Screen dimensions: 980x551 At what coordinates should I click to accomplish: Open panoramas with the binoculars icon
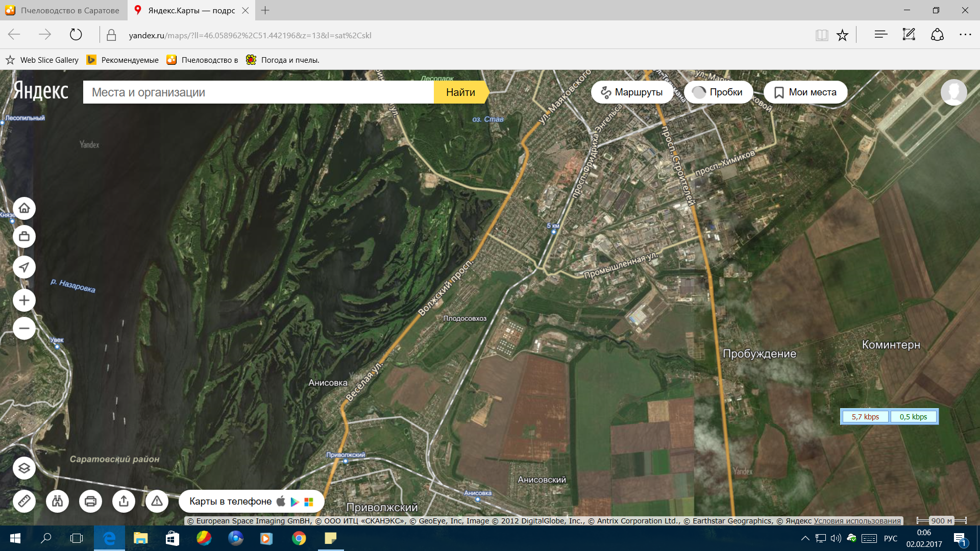(57, 501)
